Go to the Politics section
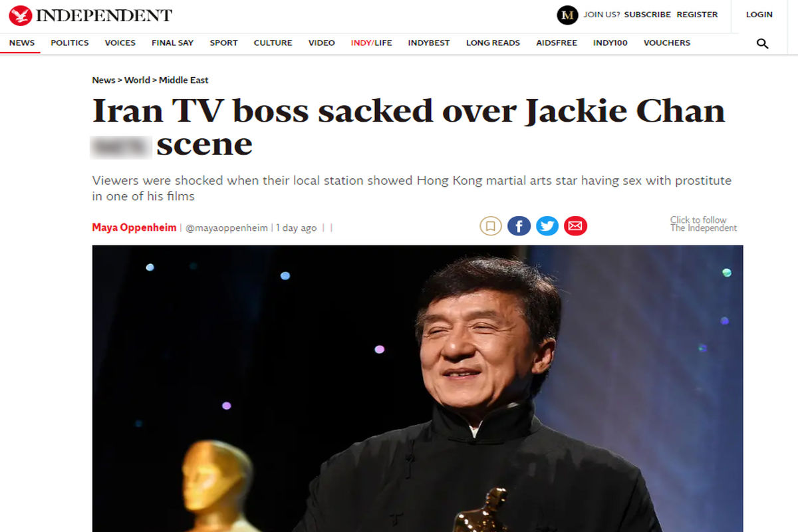 tap(70, 43)
